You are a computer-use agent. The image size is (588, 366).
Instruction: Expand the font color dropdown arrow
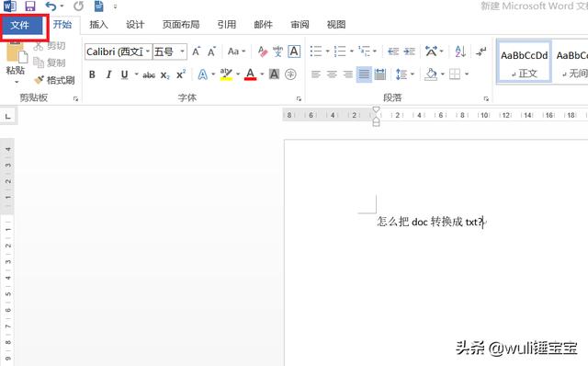tap(262, 74)
